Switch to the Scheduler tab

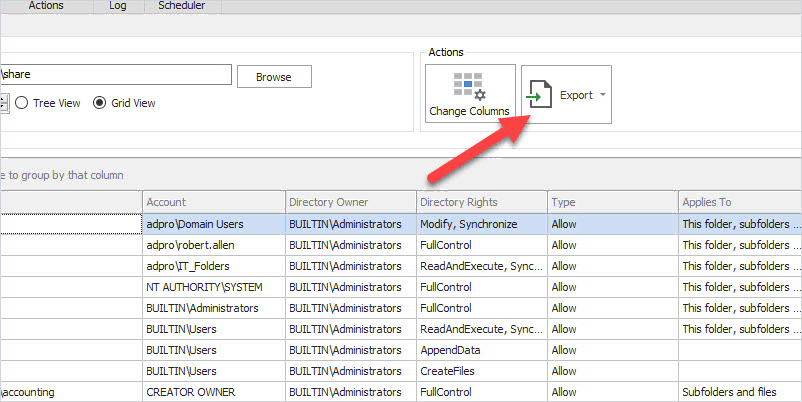[x=182, y=6]
